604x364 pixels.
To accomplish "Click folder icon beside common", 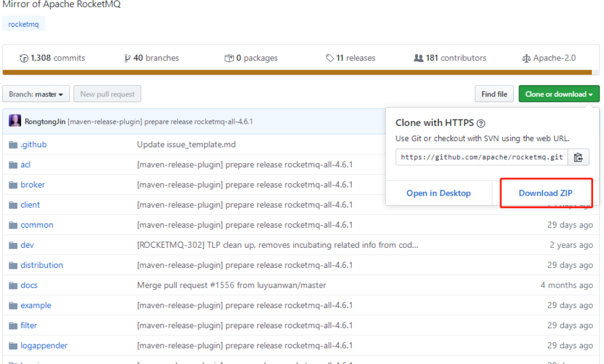I will 13,225.
